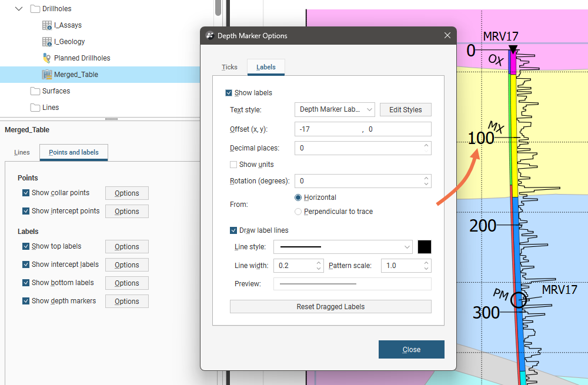Click the Planned Drillholes icon

click(47, 58)
